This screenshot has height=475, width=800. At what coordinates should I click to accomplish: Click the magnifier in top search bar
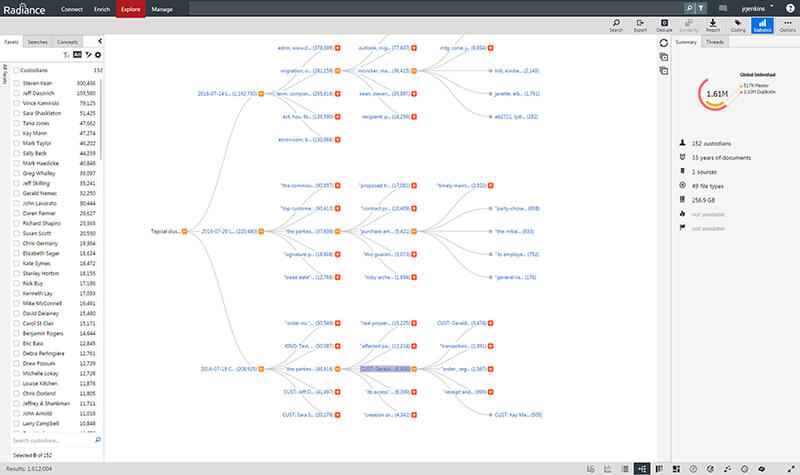coord(689,8)
